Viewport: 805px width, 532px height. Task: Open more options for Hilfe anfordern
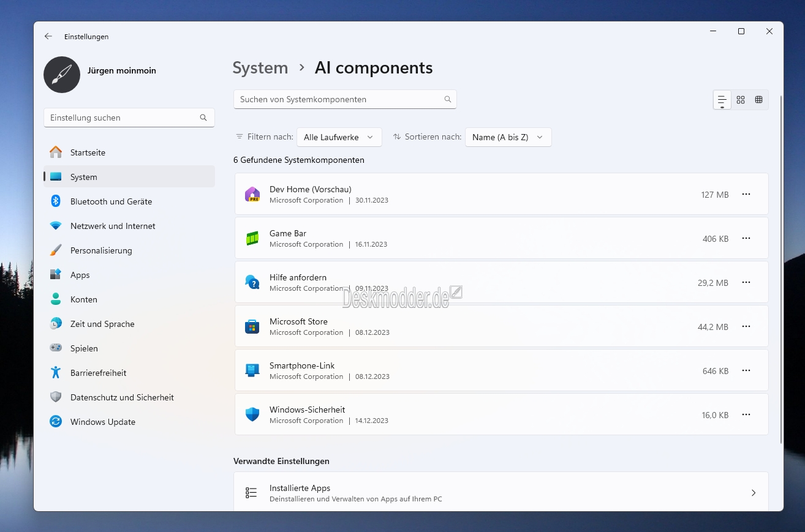tap(746, 282)
